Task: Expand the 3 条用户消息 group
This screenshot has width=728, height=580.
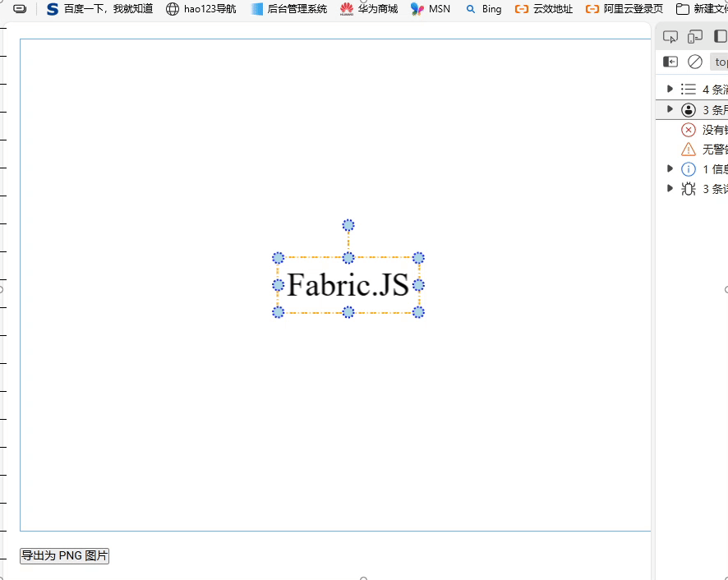Action: 670,109
